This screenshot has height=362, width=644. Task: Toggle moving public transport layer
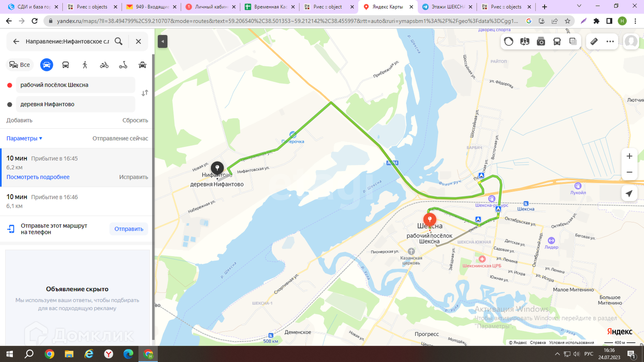[x=557, y=41]
